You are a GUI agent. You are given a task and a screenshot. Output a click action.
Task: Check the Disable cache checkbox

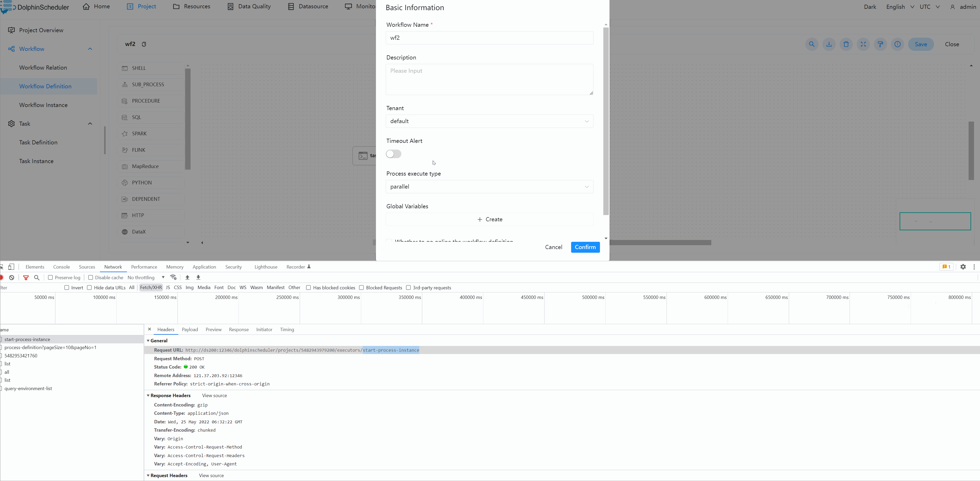click(x=91, y=277)
